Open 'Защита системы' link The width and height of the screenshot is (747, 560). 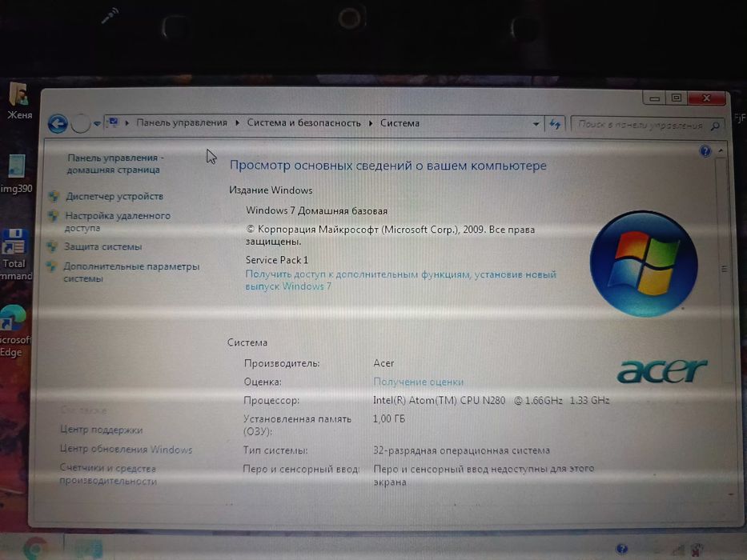point(103,246)
